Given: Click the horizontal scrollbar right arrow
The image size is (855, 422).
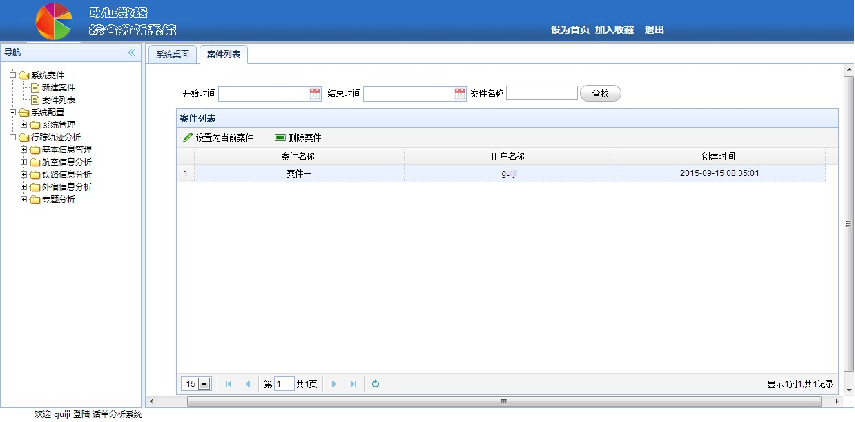Looking at the screenshot, I should pos(838,401).
